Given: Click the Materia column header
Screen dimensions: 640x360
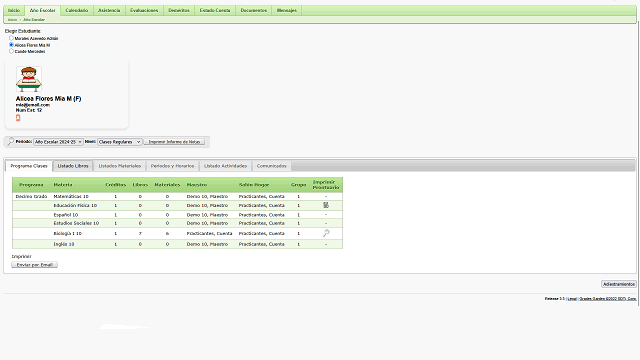Looking at the screenshot, I should pos(63,185).
